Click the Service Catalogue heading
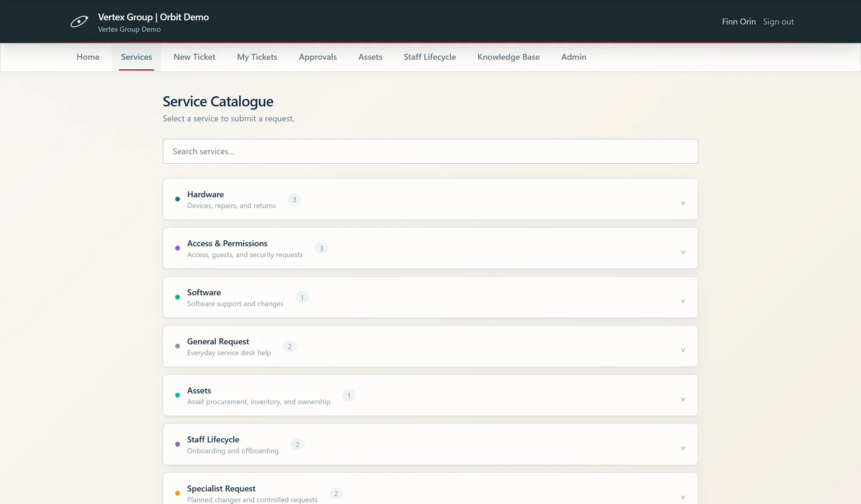This screenshot has width=861, height=504. [x=218, y=102]
